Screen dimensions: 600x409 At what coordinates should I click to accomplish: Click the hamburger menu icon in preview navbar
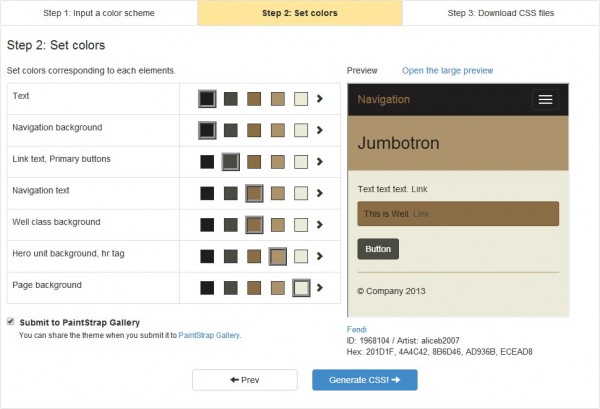(x=544, y=99)
